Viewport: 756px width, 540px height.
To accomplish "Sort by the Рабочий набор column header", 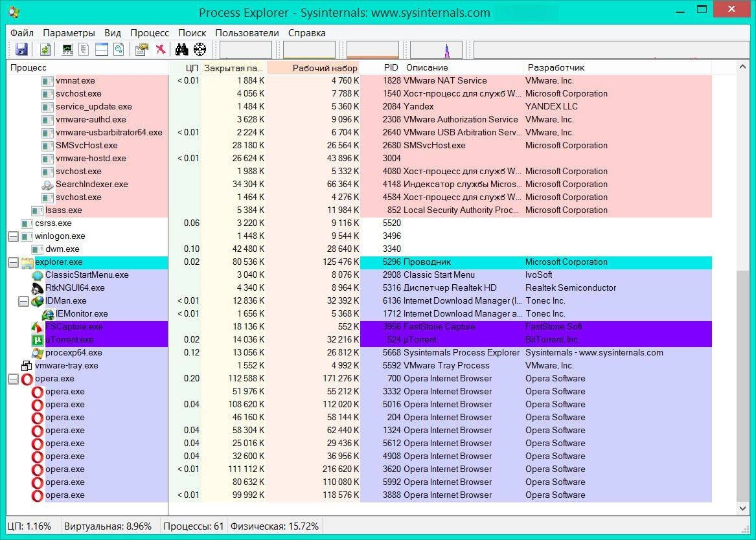I will coord(314,68).
